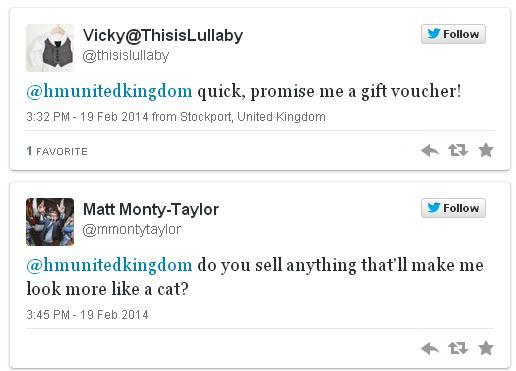View the 1 FAVORITE count
The image size is (516, 371).
pos(57,151)
